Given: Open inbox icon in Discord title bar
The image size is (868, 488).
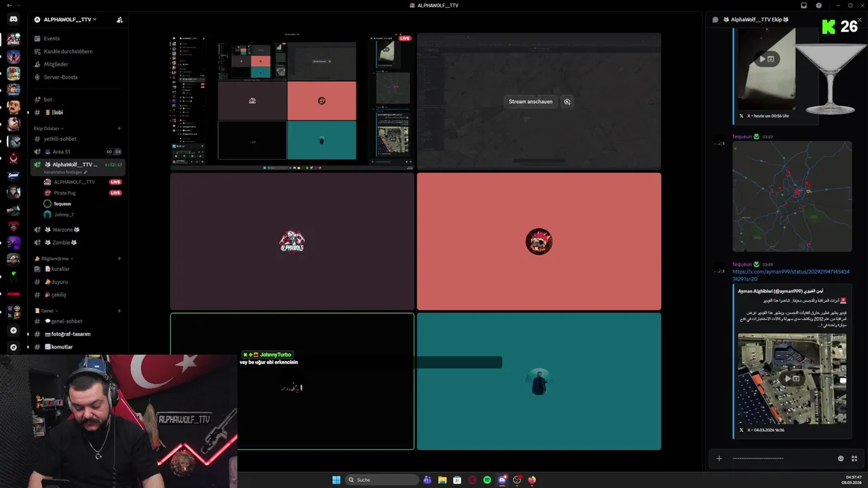Looking at the screenshot, I should pyautogui.click(x=804, y=5).
